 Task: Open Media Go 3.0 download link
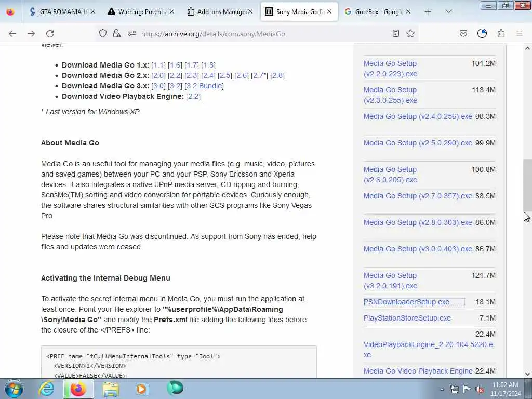[x=158, y=86]
